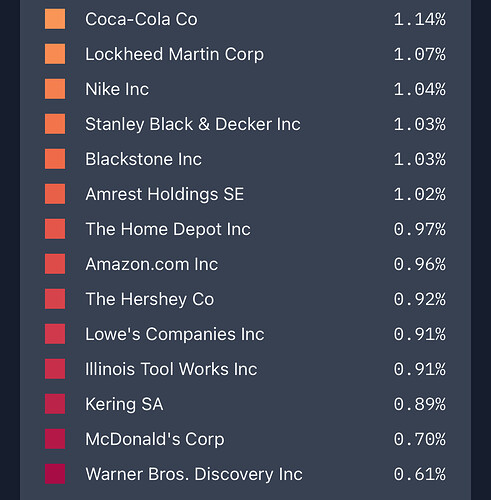Click the Kering SA crimson swatch
This screenshot has height=500, width=491.
coord(55,404)
